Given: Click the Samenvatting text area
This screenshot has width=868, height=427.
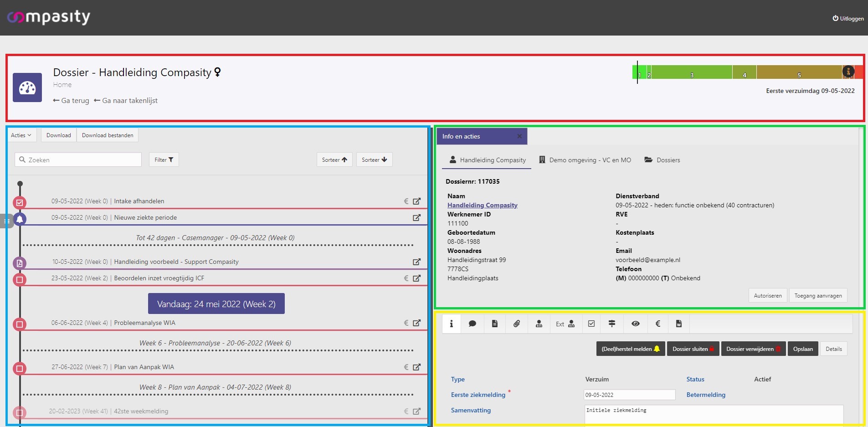Looking at the screenshot, I should 714,415.
